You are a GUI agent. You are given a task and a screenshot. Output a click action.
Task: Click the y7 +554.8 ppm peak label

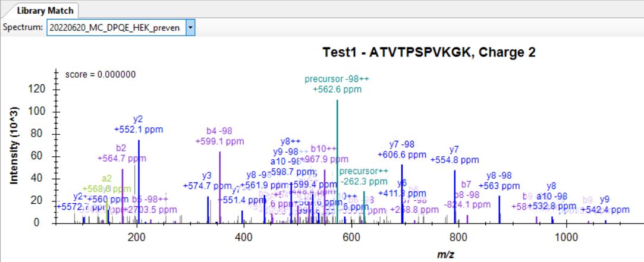(x=454, y=154)
